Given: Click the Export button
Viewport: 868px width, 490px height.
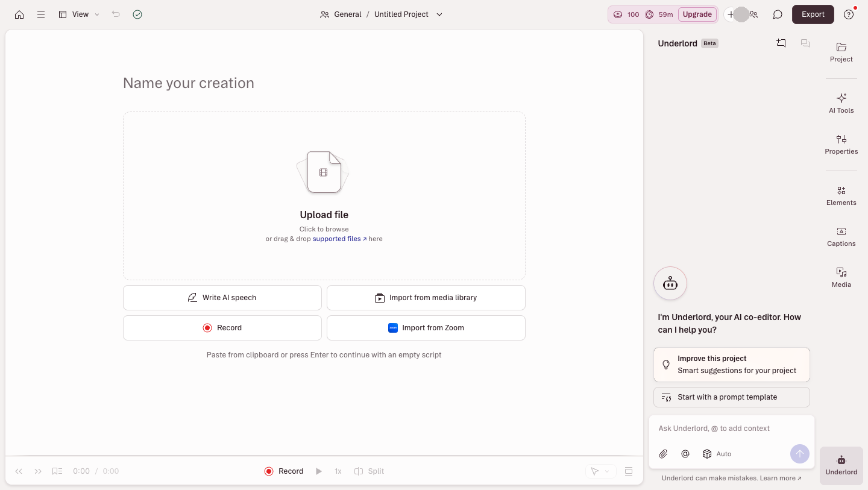Looking at the screenshot, I should 813,14.
